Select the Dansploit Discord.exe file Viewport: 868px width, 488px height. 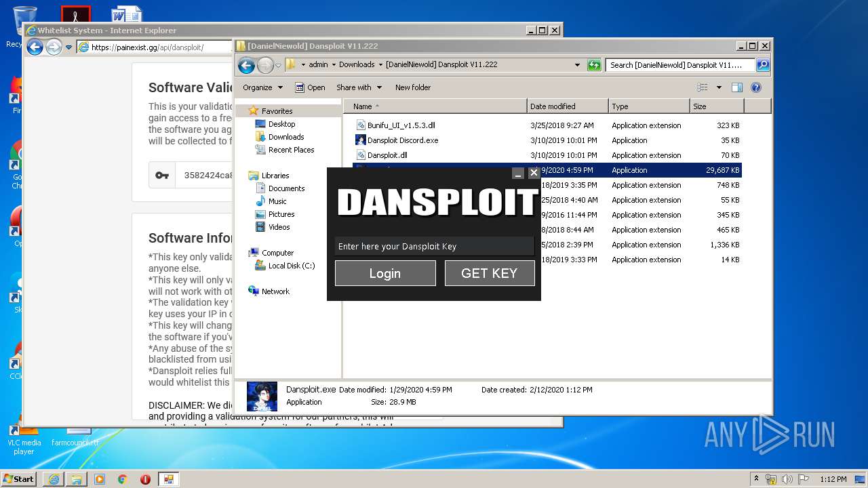click(x=402, y=140)
